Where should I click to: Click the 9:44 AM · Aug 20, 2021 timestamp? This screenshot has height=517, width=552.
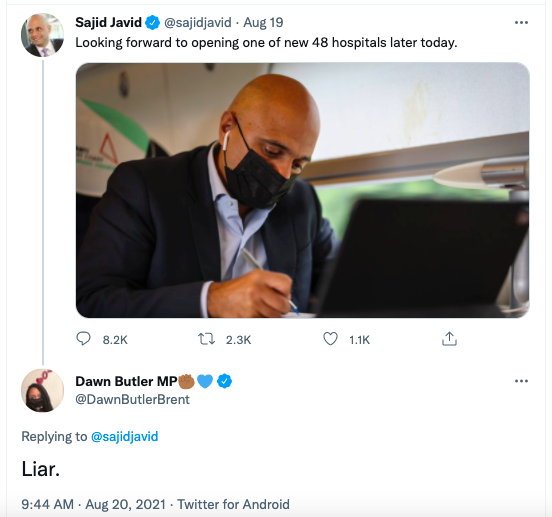coord(93,504)
